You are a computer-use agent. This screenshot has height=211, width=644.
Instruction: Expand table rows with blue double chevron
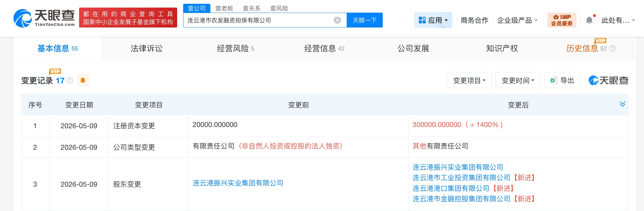(622, 104)
